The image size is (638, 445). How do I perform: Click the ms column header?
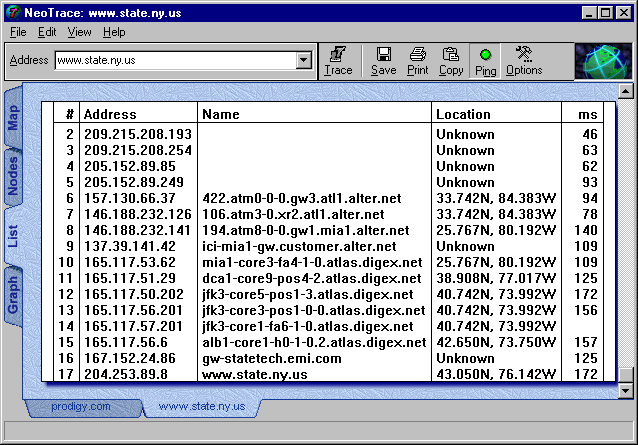click(582, 114)
